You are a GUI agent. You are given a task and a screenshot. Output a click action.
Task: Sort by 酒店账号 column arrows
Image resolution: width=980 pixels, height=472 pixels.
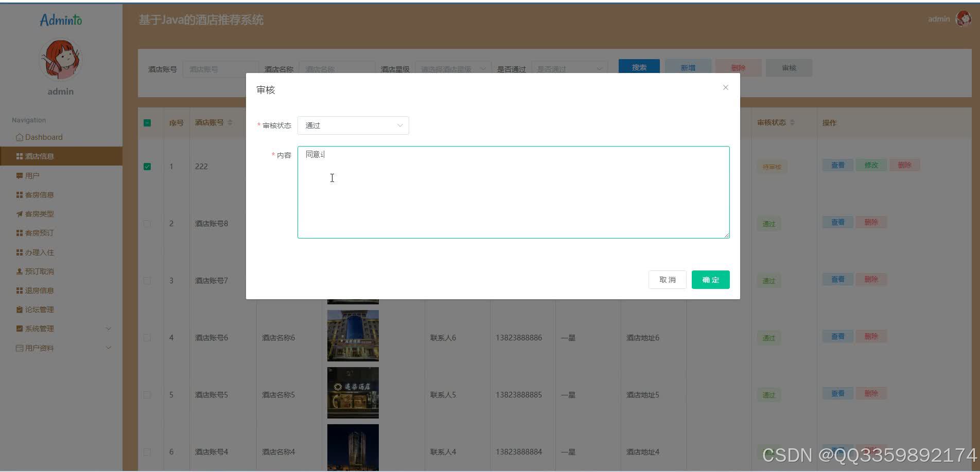(x=230, y=122)
